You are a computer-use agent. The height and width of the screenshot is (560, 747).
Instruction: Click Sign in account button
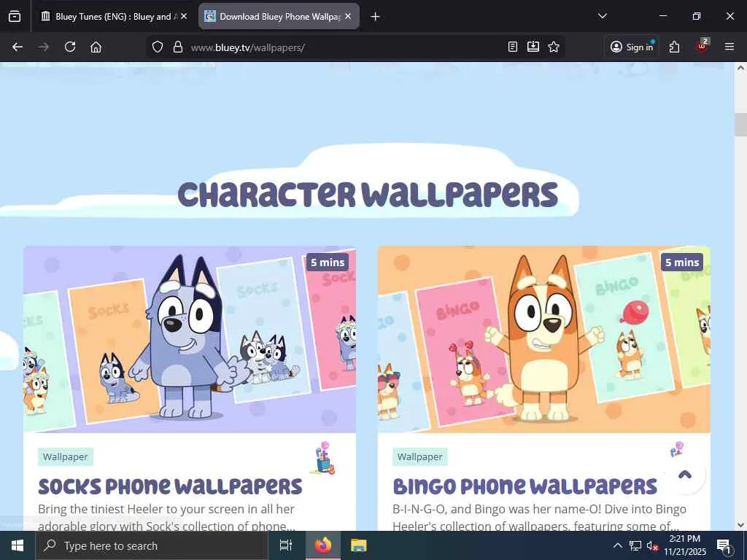632,47
